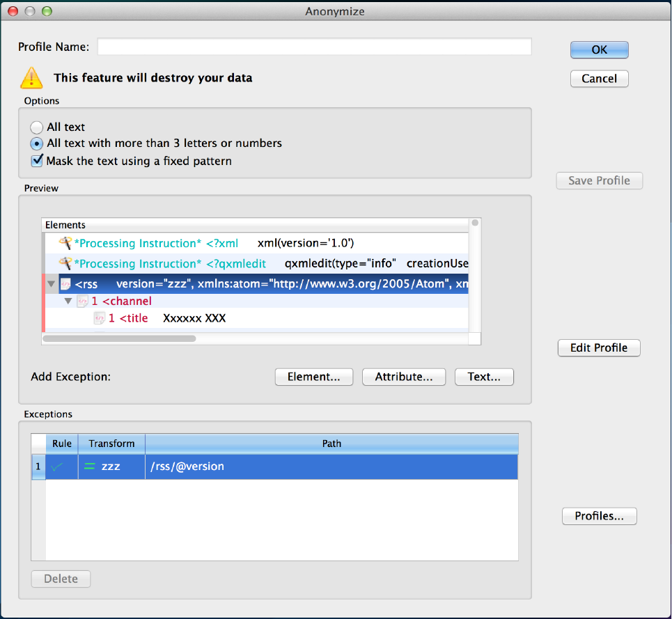The height and width of the screenshot is (619, 672).
Task: Confirm with the OK button
Action: click(599, 49)
